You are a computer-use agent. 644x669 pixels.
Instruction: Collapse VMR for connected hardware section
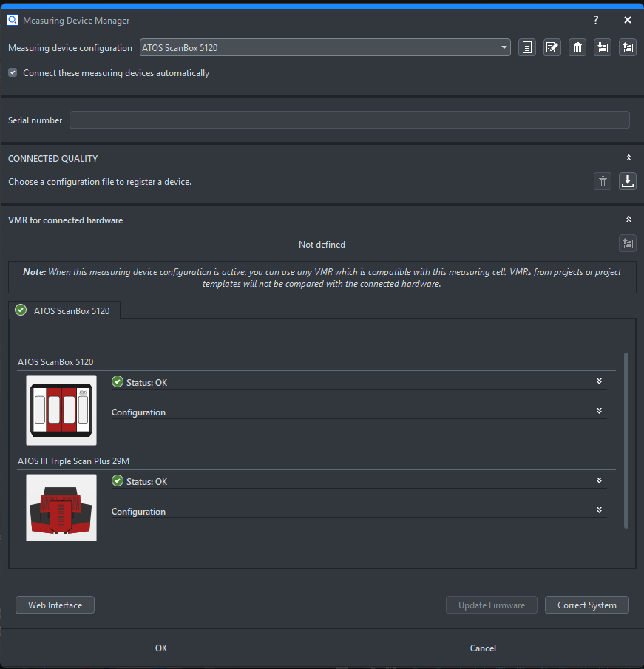[x=628, y=220]
